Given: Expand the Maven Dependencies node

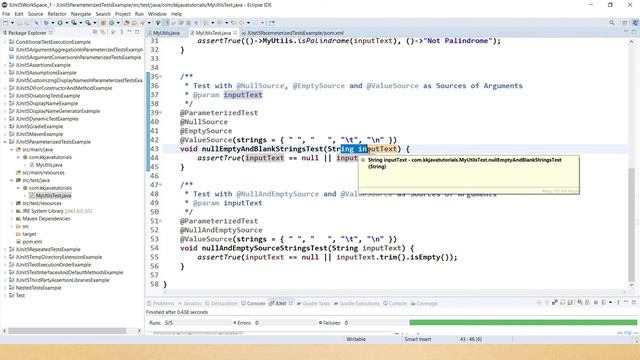Looking at the screenshot, I should 12,219.
